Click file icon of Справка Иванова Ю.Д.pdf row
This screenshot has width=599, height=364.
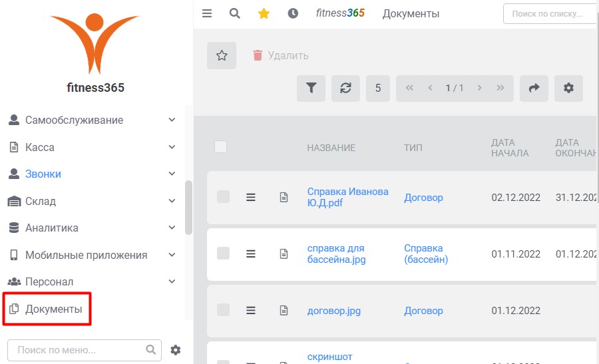click(284, 197)
